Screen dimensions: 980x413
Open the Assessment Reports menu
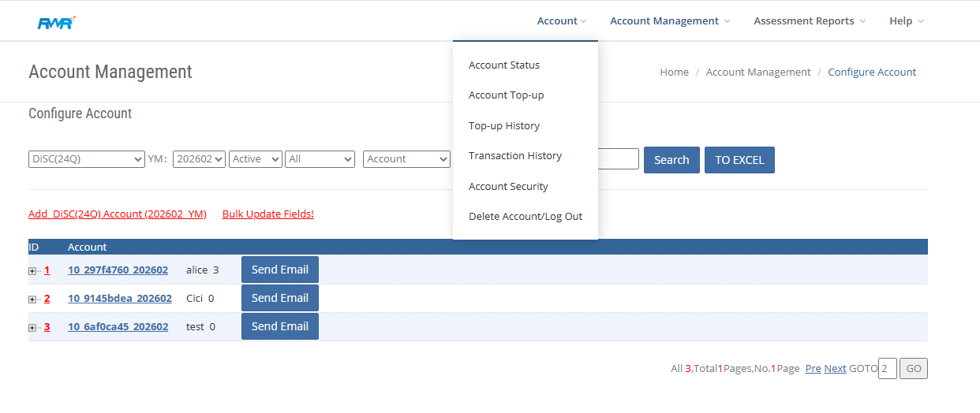click(809, 21)
